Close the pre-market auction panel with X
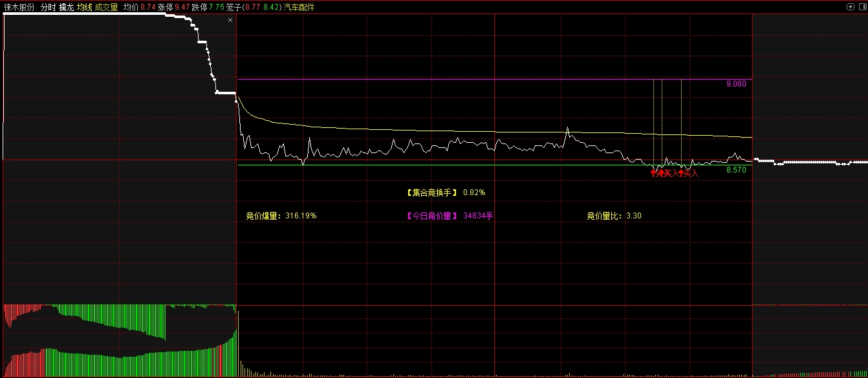This screenshot has height=378, width=868. 230,21
